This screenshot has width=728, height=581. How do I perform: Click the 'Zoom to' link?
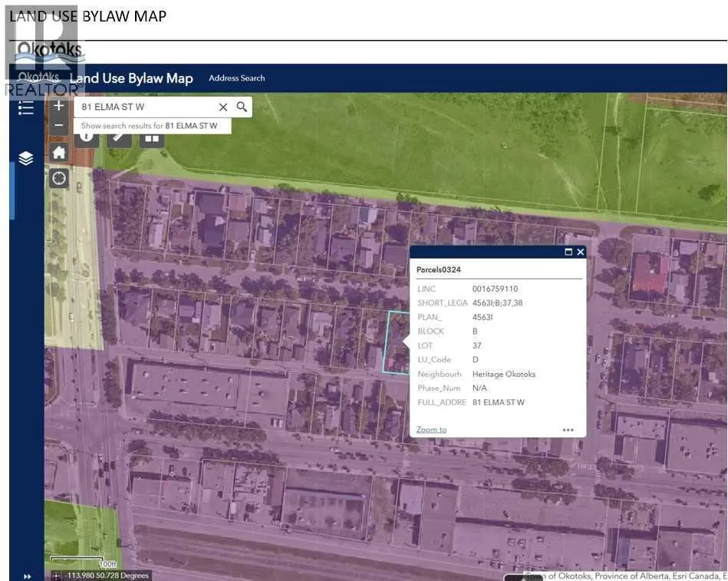coord(431,430)
